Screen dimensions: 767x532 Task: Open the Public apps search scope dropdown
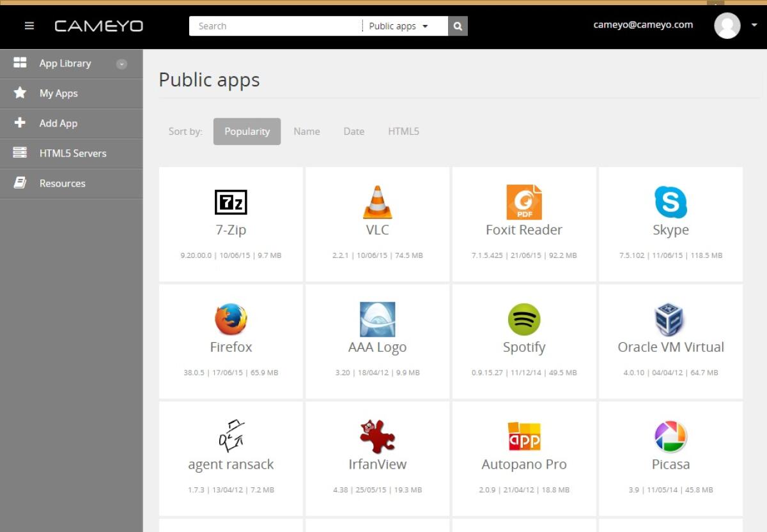[x=396, y=26]
